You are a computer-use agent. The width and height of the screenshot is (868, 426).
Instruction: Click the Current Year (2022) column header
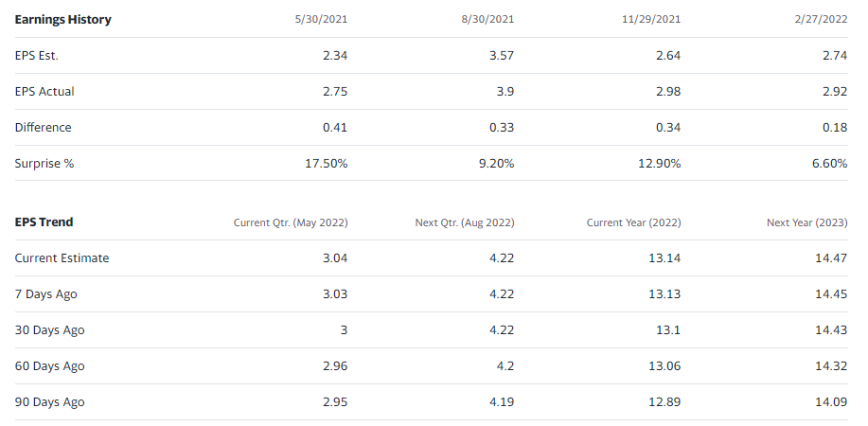[x=633, y=223]
